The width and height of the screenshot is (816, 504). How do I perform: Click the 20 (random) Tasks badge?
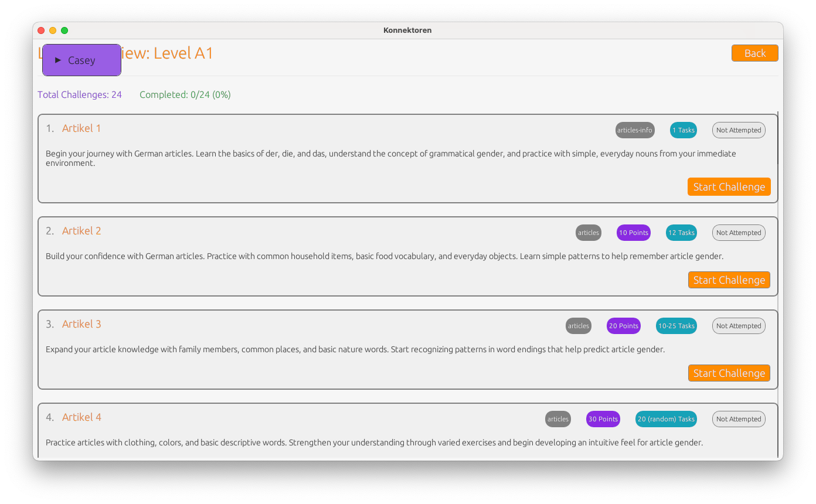666,419
